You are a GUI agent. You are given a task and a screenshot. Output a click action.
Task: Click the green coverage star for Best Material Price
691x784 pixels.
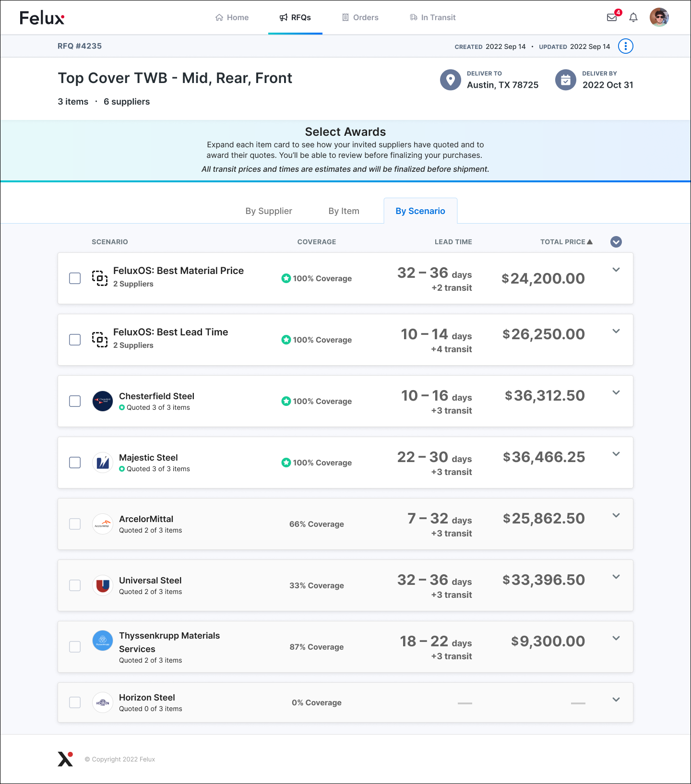(286, 278)
